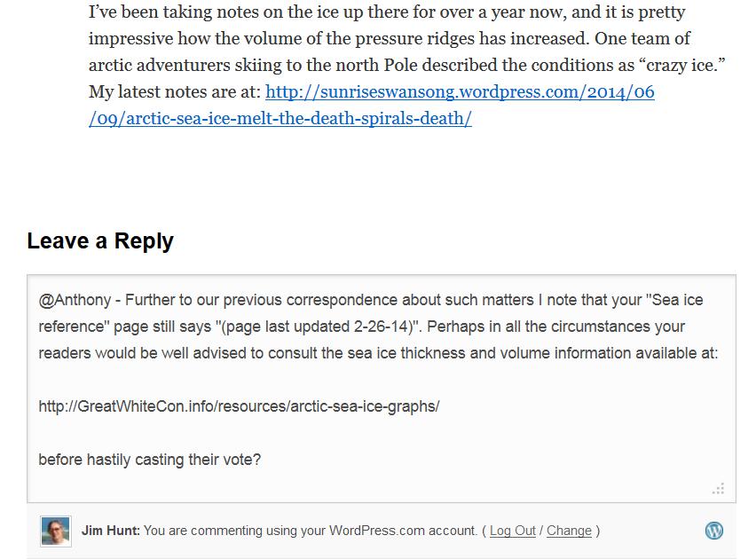
Task: Click the WordPress logo icon
Action: click(x=714, y=530)
